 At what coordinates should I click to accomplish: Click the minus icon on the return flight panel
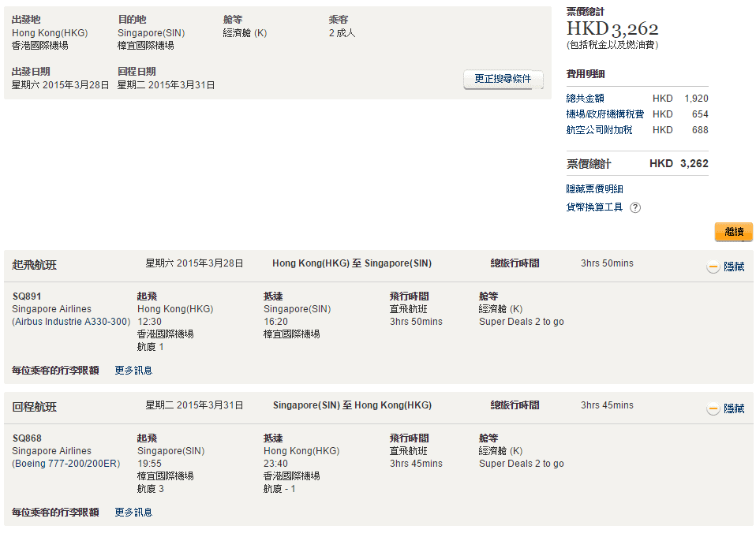(x=713, y=409)
